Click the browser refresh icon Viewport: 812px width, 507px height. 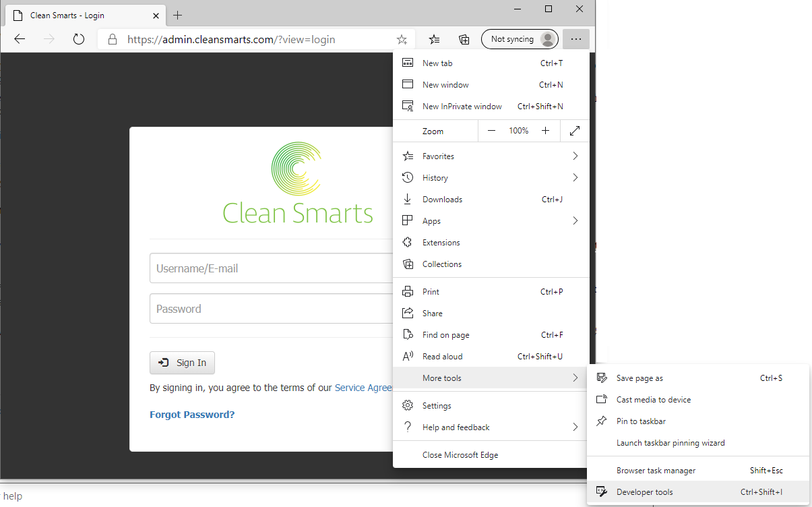(78, 39)
